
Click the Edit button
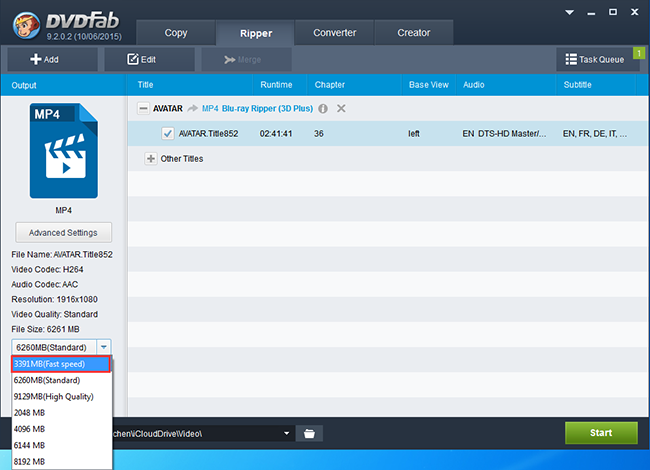point(149,59)
